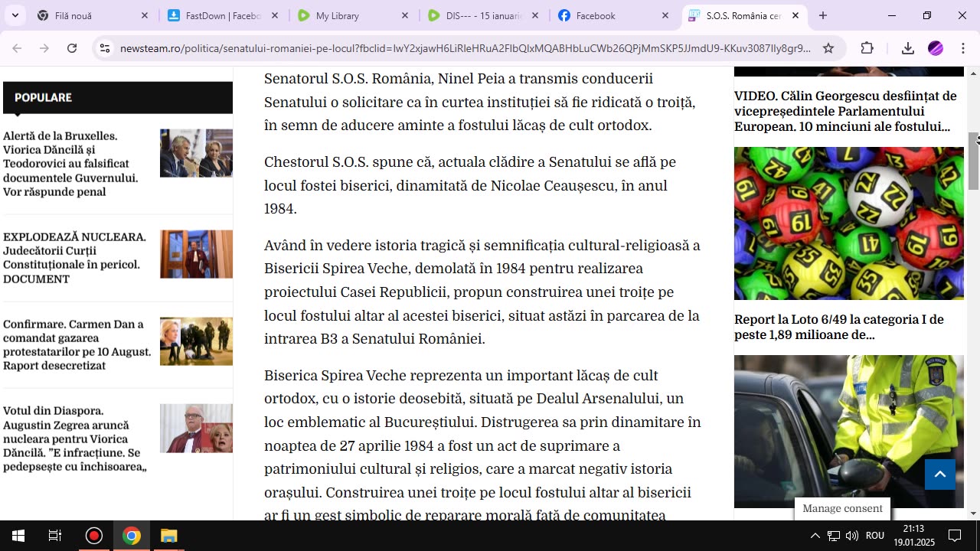
Task: Click the POPULARE section header
Action: [118, 98]
